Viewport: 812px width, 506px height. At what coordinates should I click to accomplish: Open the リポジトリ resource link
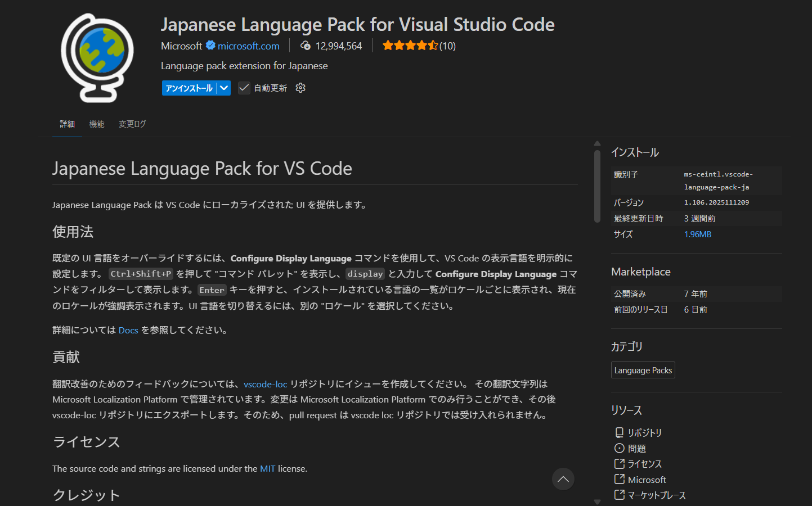pyautogui.click(x=645, y=432)
